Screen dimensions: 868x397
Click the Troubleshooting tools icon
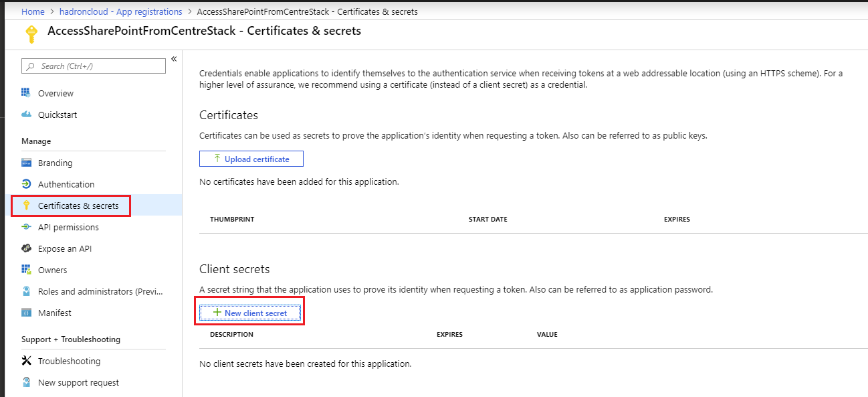click(26, 361)
